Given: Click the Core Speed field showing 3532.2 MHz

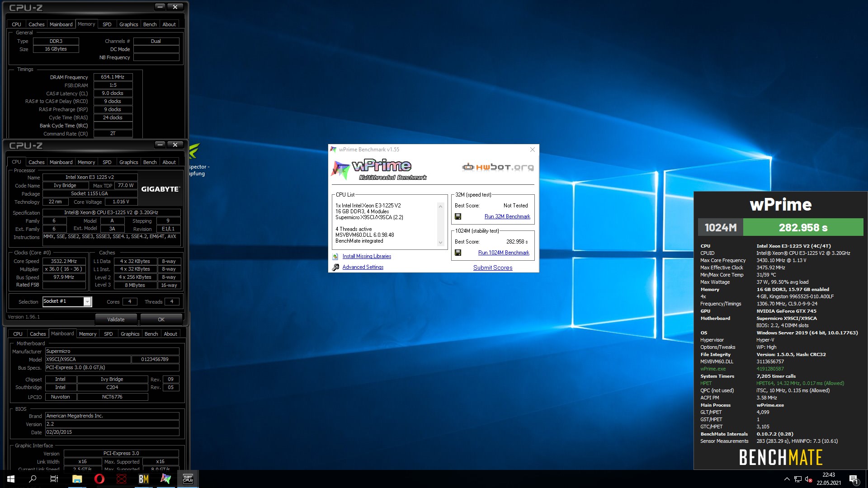Looking at the screenshot, I should 64,261.
